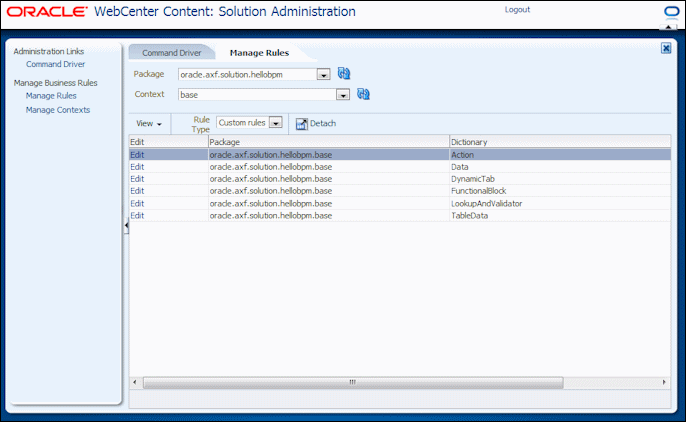Screen dimensions: 686x422
Task: Click the scrollbar right arrow
Action: pyautogui.click(x=664, y=383)
